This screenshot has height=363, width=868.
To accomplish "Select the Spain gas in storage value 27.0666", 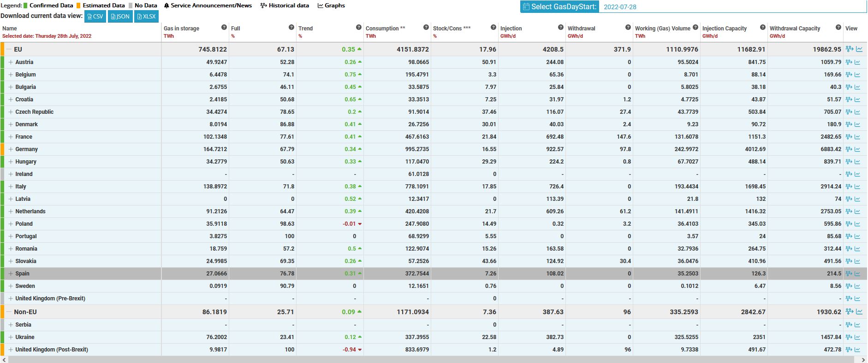I will [x=216, y=274].
